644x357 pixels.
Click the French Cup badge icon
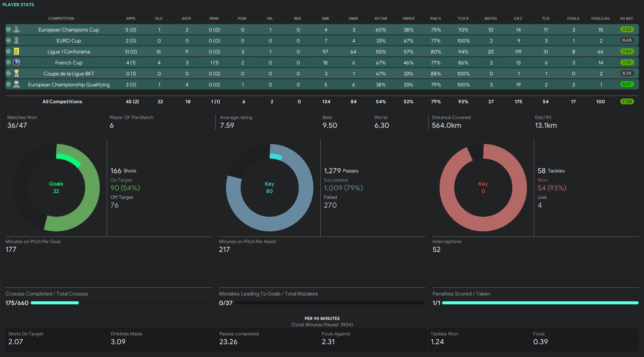click(16, 62)
